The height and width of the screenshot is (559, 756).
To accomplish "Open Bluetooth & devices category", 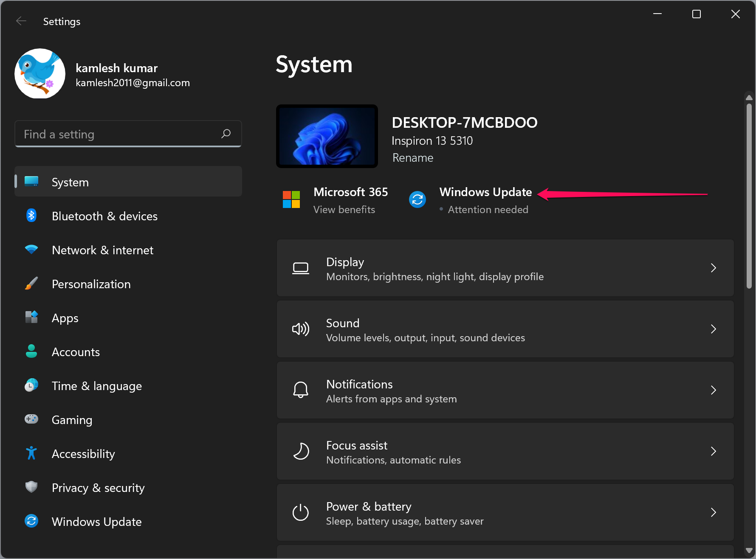I will [x=128, y=216].
